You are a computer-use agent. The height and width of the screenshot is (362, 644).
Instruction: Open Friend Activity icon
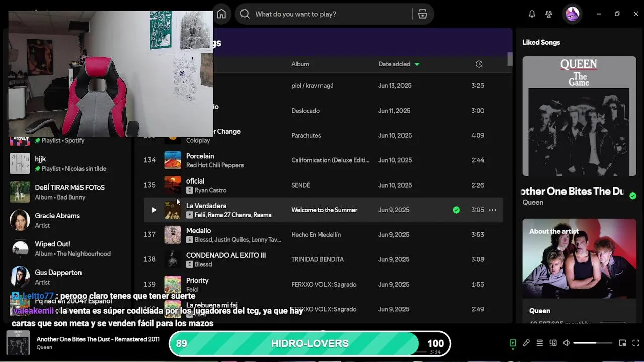point(549,14)
